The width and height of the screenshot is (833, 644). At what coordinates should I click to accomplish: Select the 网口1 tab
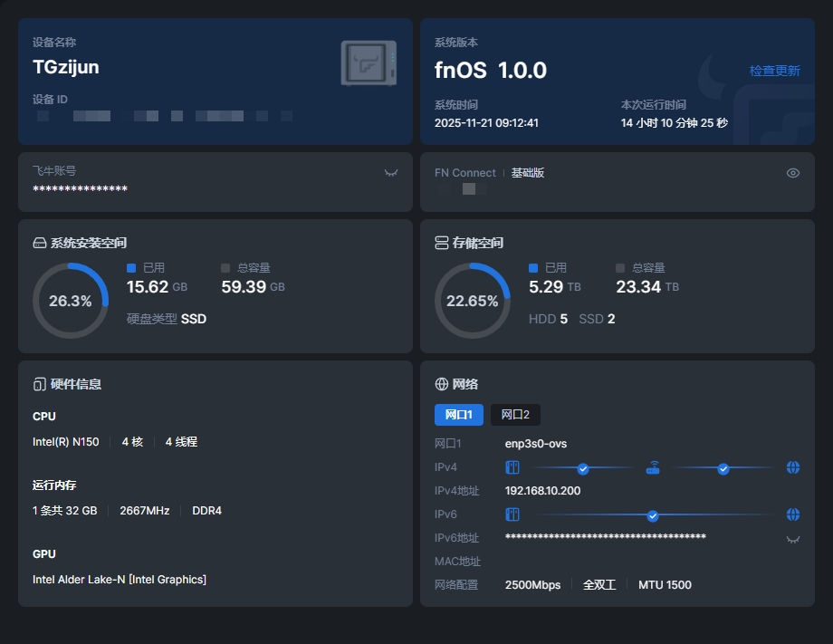[x=459, y=415]
